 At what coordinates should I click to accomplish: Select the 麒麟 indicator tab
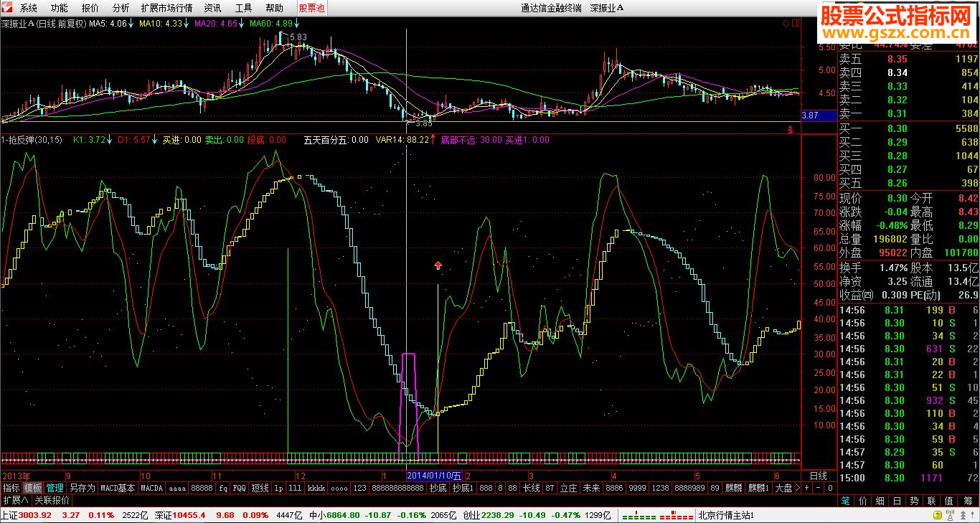point(733,488)
